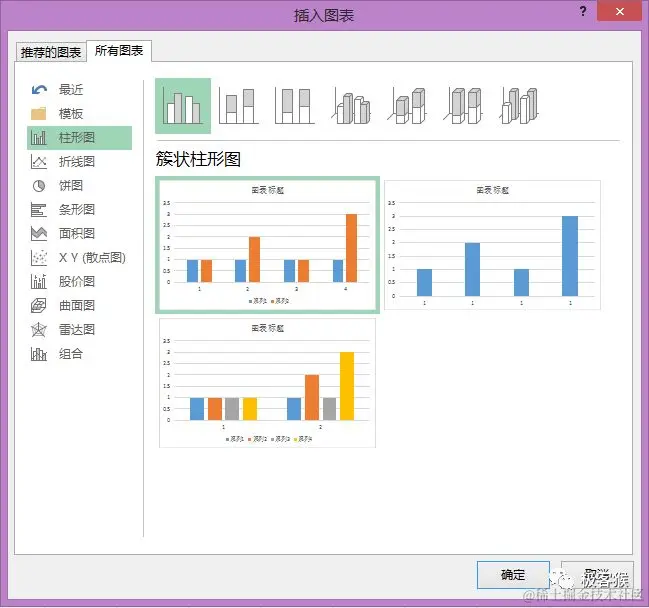The image size is (649, 608).
Task: Choose the two-series four-category chart preview
Action: point(267,245)
